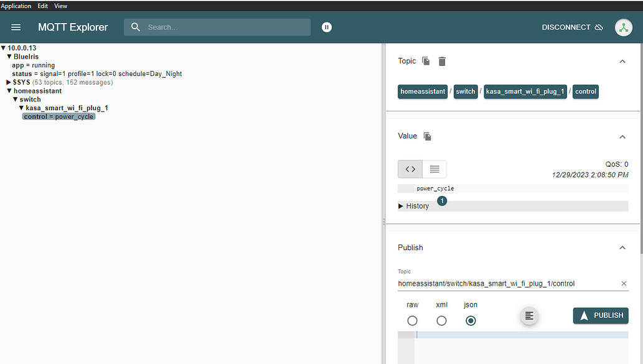The image size is (643, 364).
Task: Expand the $SYS topics node
Action: click(9, 82)
